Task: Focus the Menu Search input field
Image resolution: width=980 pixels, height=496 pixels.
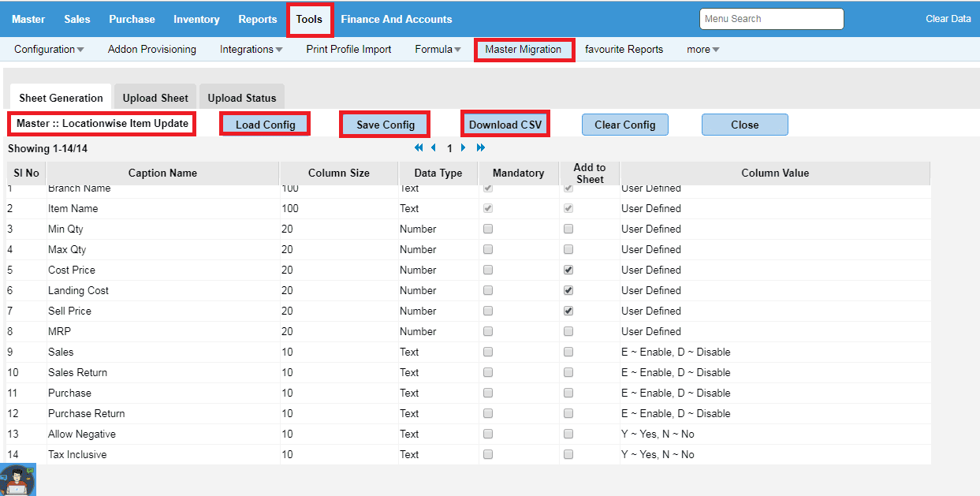Action: (772, 19)
